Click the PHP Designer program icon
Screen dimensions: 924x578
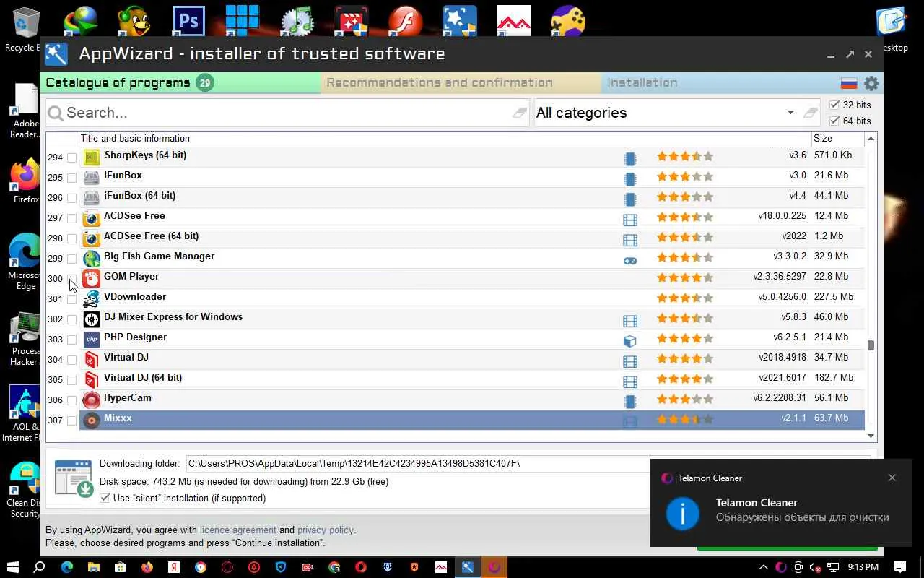tap(91, 339)
